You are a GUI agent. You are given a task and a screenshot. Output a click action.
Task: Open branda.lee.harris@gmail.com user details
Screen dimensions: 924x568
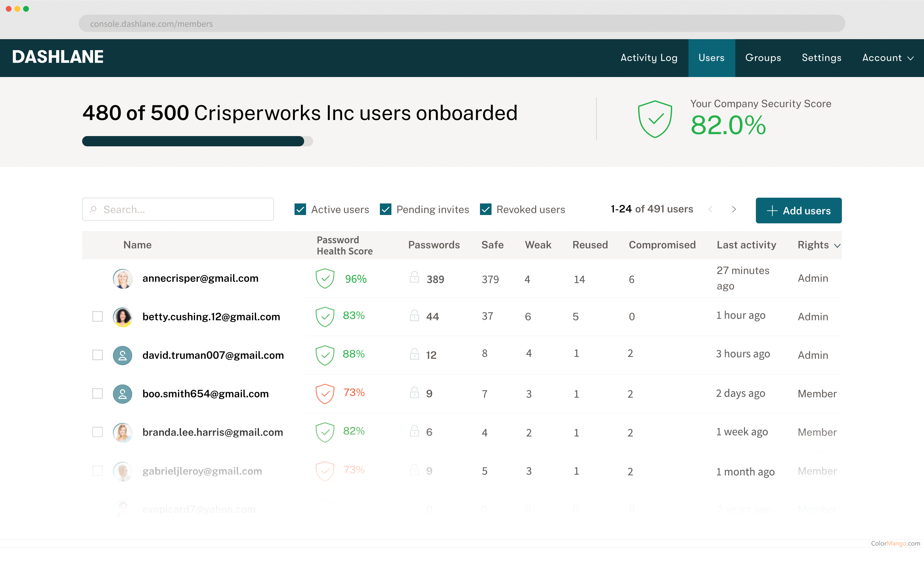click(212, 432)
